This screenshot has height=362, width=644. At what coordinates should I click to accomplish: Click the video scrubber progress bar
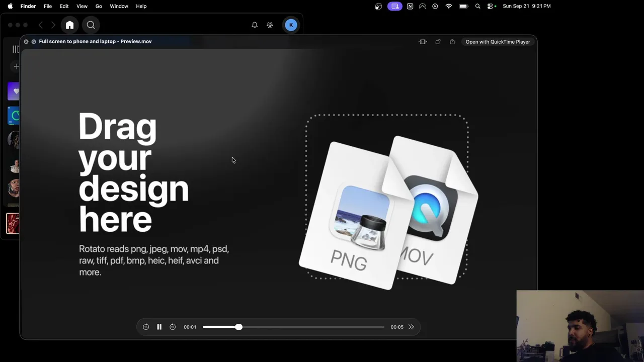coord(293,327)
